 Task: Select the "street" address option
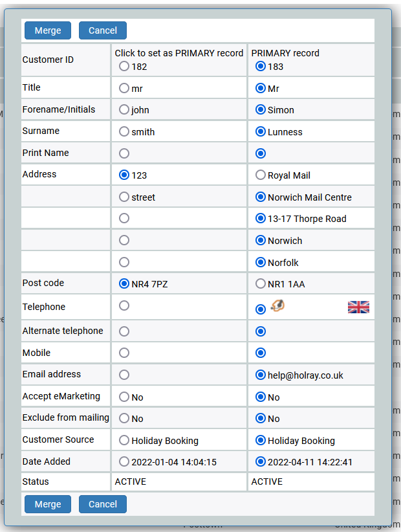[124, 197]
